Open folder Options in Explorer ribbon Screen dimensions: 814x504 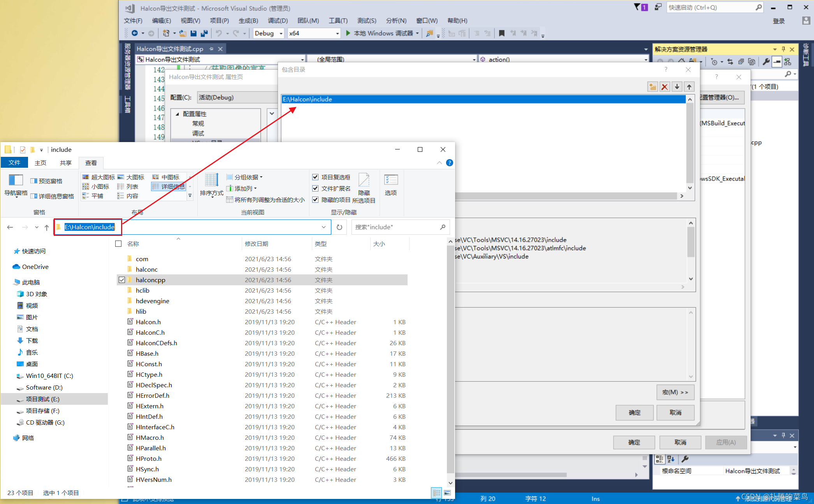pyautogui.click(x=391, y=185)
